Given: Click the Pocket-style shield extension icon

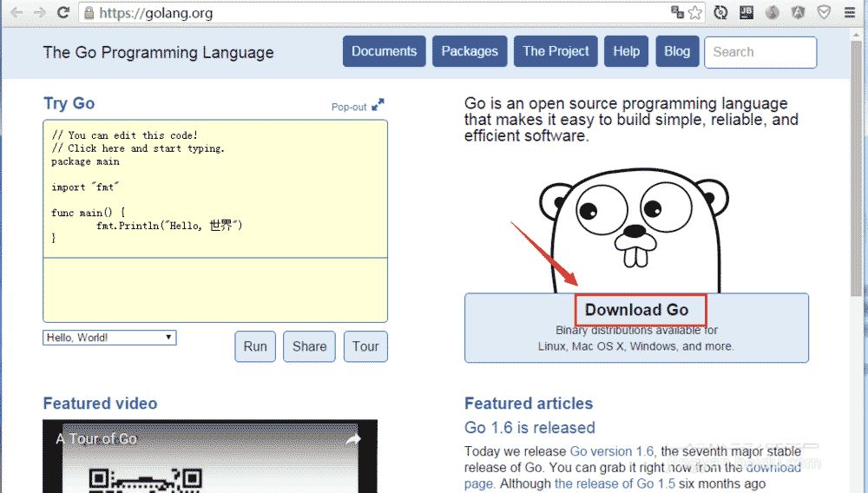Looking at the screenshot, I should point(824,12).
